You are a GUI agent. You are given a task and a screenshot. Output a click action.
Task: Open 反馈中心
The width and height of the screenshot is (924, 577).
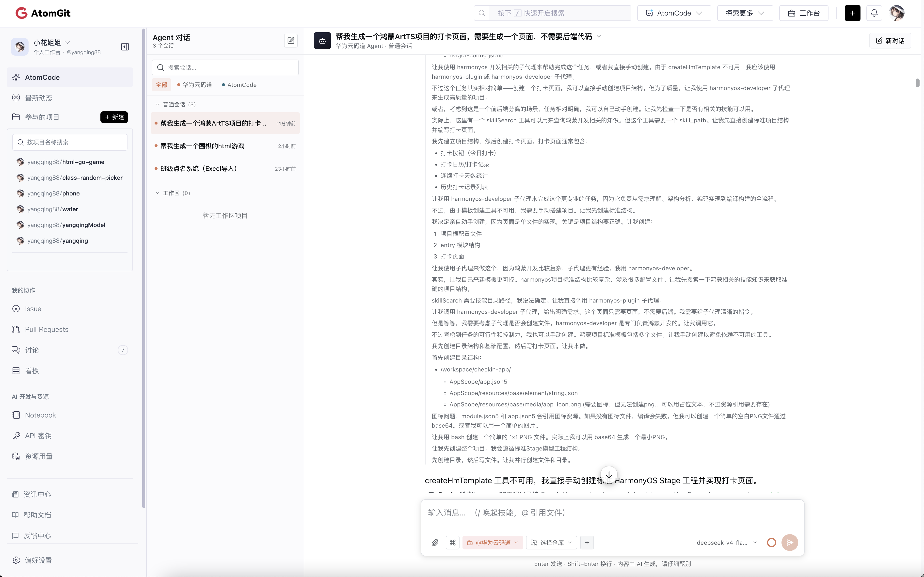70,535
